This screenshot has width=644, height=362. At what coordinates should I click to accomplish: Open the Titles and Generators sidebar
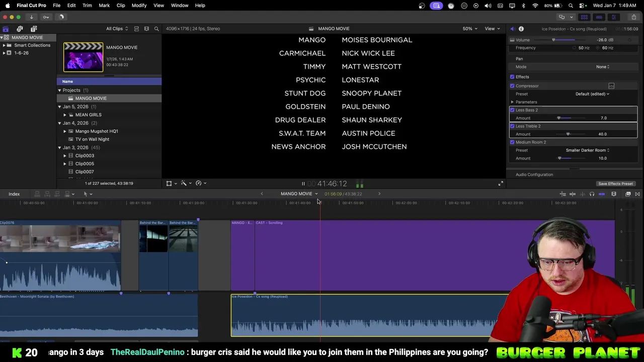(x=34, y=29)
